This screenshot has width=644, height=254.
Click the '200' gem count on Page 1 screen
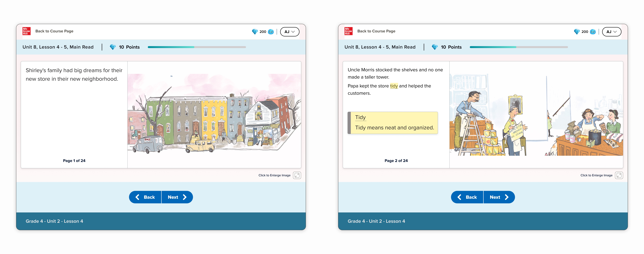263,32
